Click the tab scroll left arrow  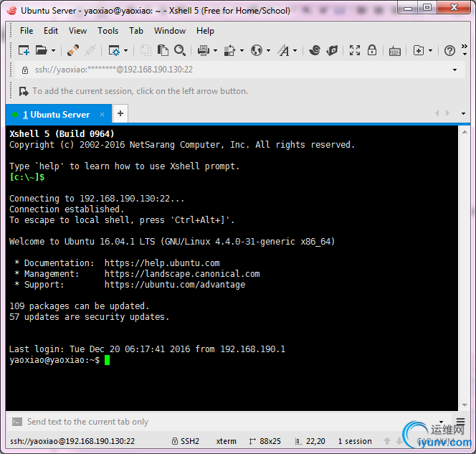click(437, 113)
